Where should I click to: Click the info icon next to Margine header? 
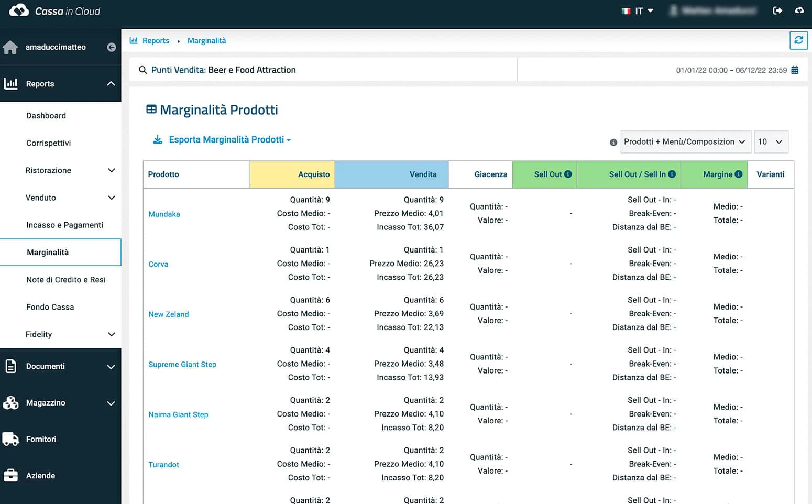(x=738, y=174)
